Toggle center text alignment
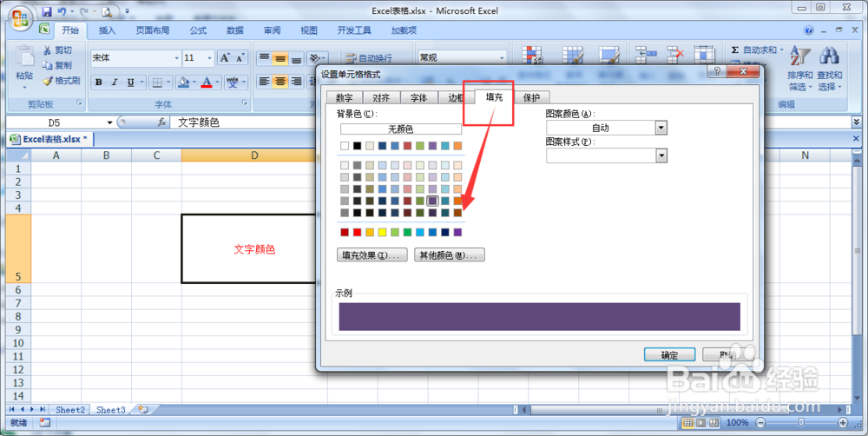The height and width of the screenshot is (436, 868). click(x=280, y=82)
